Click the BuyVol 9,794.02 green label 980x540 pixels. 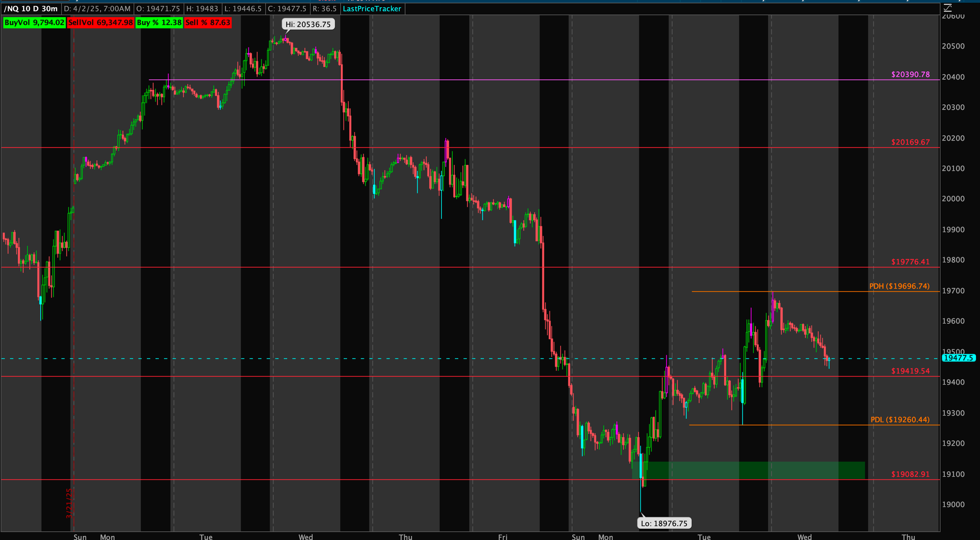coord(34,23)
